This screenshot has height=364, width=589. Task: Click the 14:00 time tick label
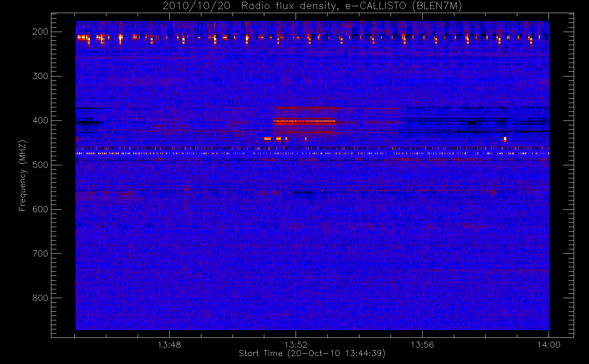(549, 345)
